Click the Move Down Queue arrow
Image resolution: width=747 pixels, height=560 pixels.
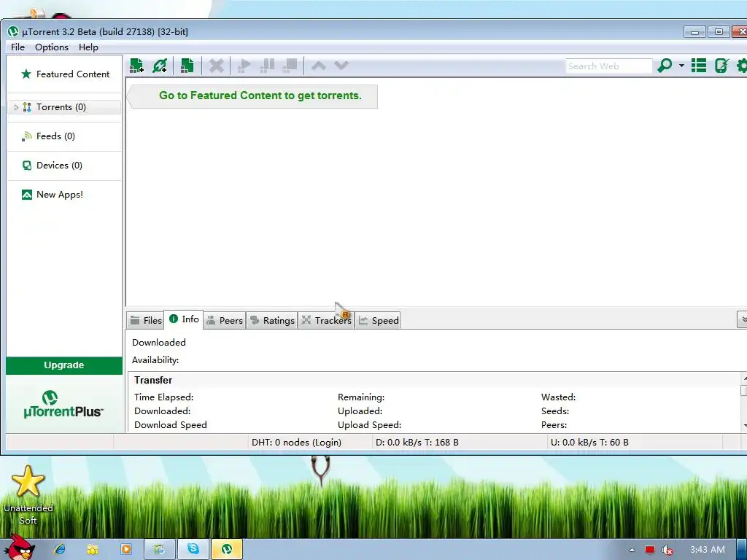(341, 66)
